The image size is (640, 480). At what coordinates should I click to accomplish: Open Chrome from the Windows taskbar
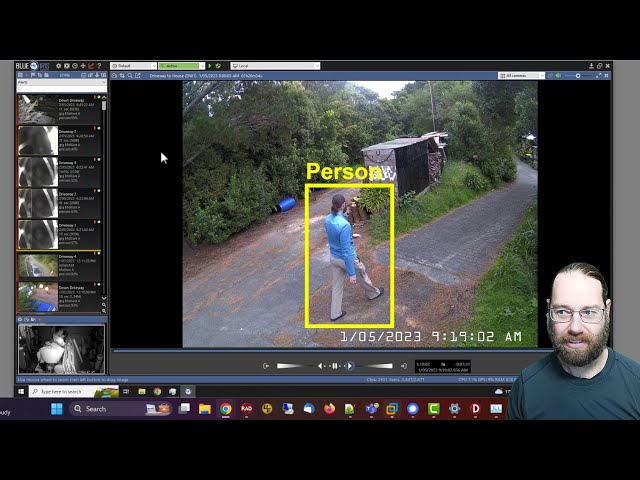(226, 409)
